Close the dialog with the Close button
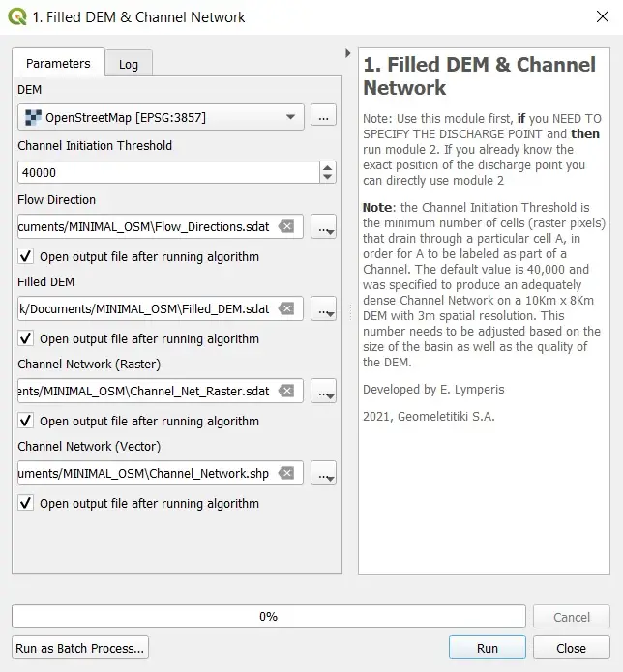This screenshot has width=623, height=672. (571, 648)
